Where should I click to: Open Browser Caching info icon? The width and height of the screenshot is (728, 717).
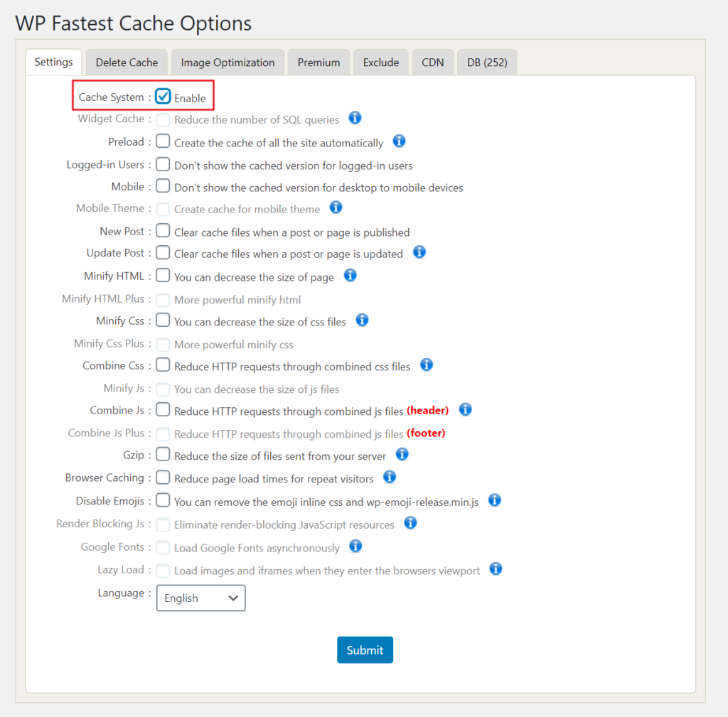(x=390, y=477)
